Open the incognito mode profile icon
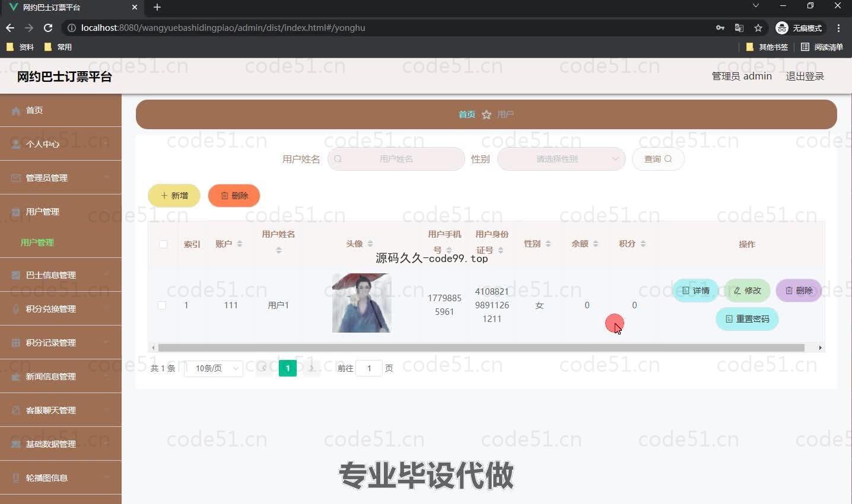The height and width of the screenshot is (504, 852). 799,28
